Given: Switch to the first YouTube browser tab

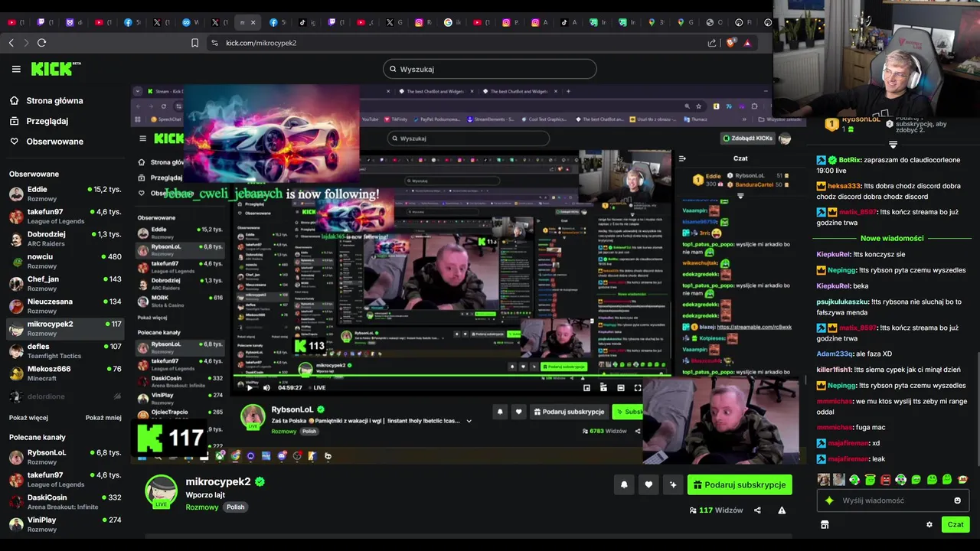Looking at the screenshot, I should coord(16,22).
